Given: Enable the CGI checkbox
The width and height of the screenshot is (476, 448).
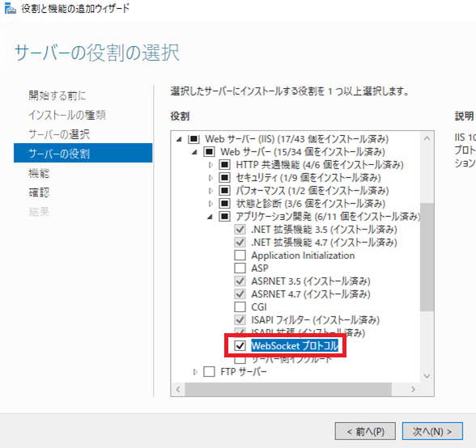Looking at the screenshot, I should coord(240,307).
